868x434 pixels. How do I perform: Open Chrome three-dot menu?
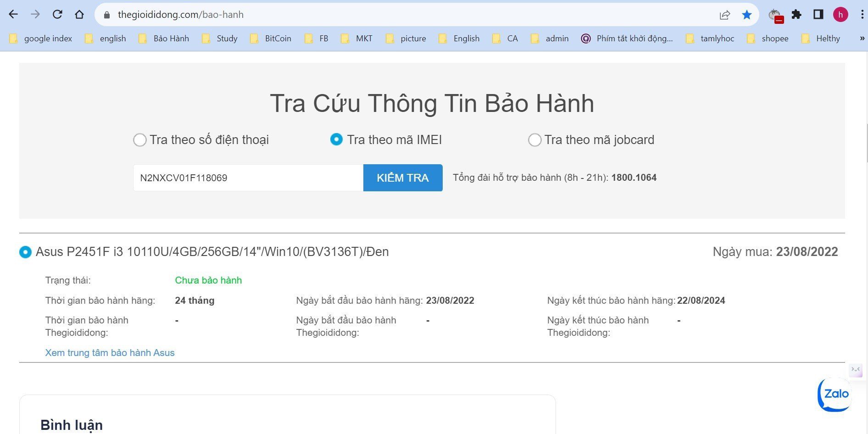[x=862, y=14]
